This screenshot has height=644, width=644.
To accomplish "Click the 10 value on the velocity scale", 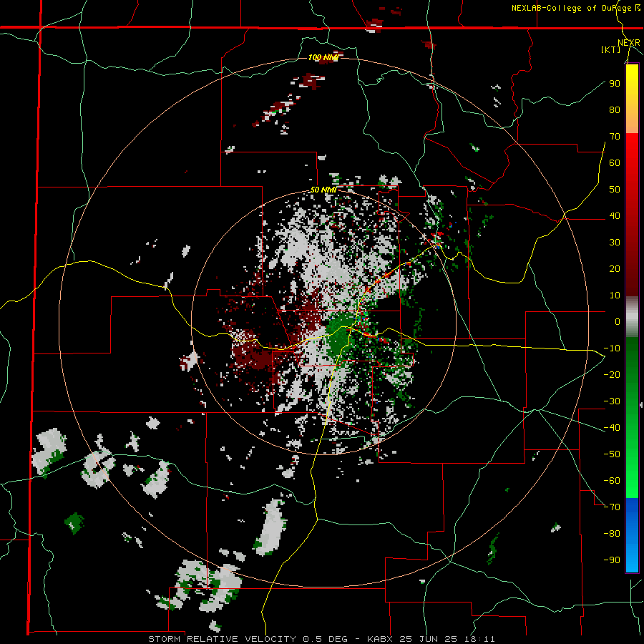I will tap(615, 296).
